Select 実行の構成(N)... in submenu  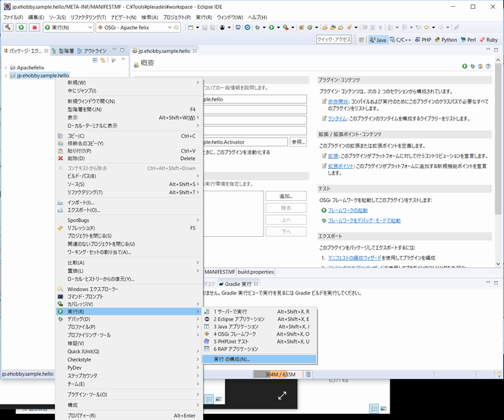coord(232,359)
